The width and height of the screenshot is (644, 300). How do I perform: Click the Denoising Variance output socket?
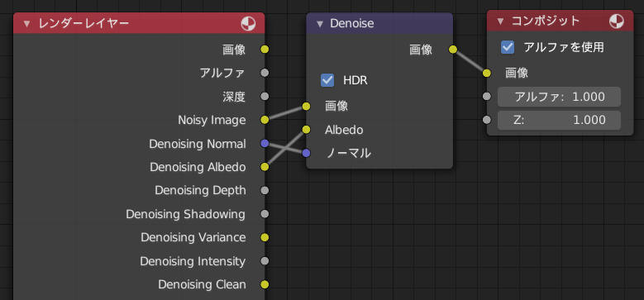click(265, 237)
